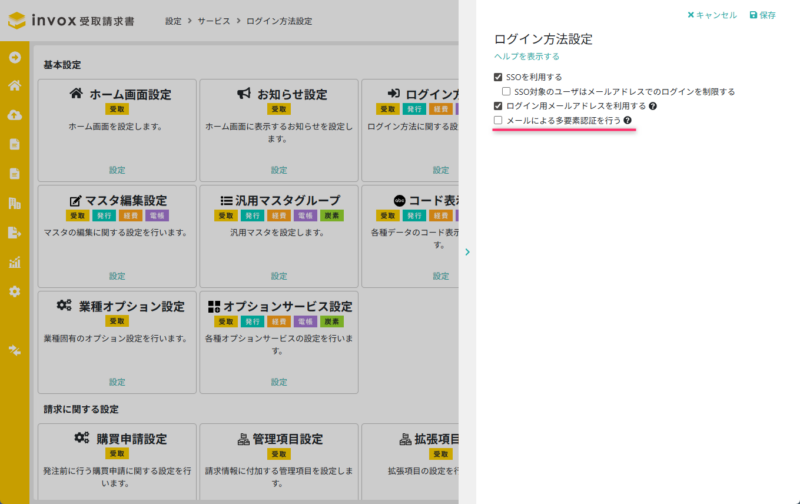Open the document icon just above the building icon
This screenshot has width=800, height=504.
(x=15, y=174)
